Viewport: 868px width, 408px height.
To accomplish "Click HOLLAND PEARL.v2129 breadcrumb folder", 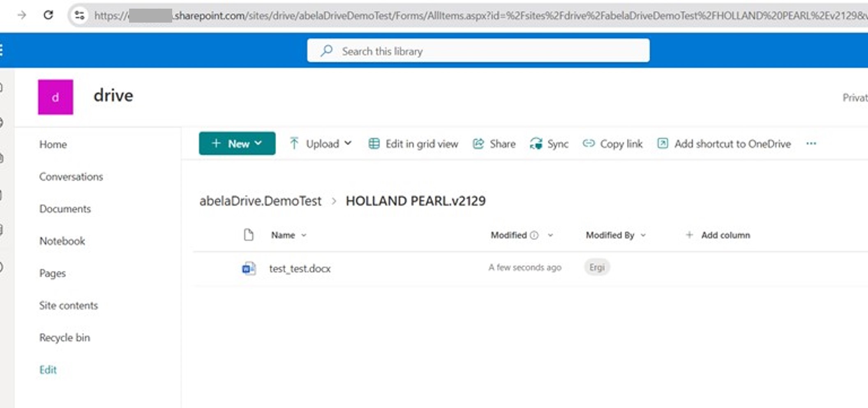I will coord(416,201).
